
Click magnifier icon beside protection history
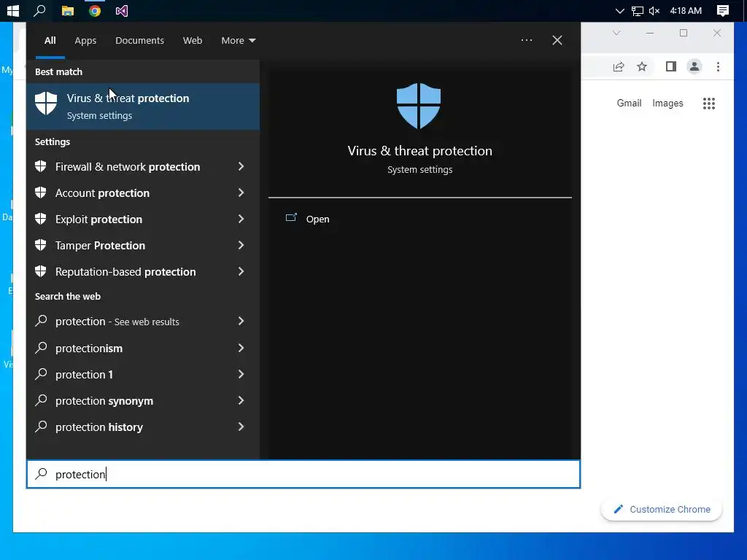coord(42,426)
